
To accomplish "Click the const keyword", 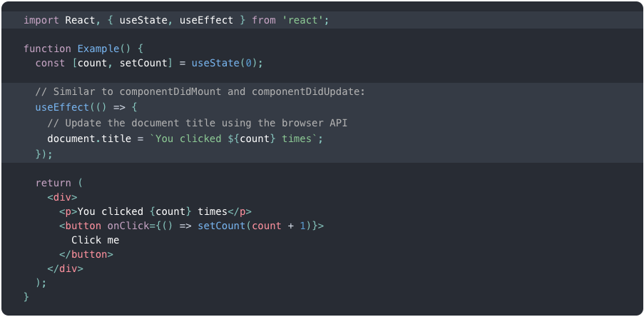I will 50,63.
